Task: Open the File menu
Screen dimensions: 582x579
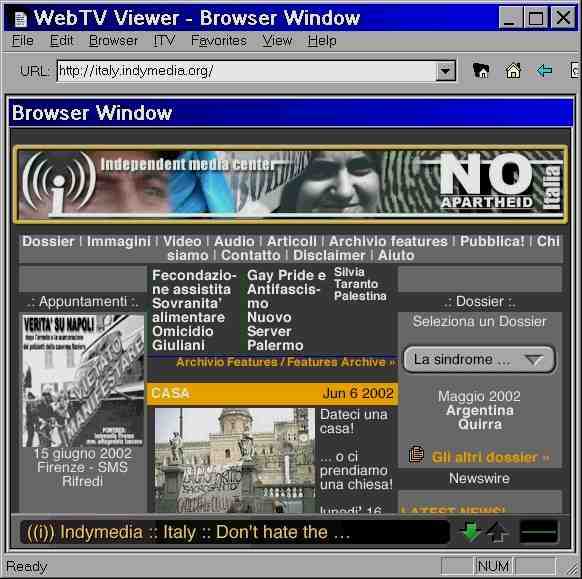Action: pyautogui.click(x=22, y=40)
